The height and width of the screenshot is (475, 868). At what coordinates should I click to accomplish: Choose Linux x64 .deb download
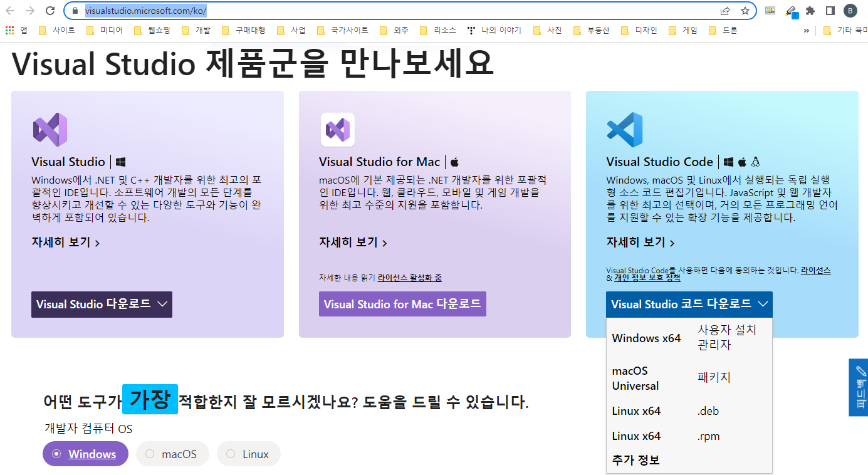pyautogui.click(x=689, y=411)
